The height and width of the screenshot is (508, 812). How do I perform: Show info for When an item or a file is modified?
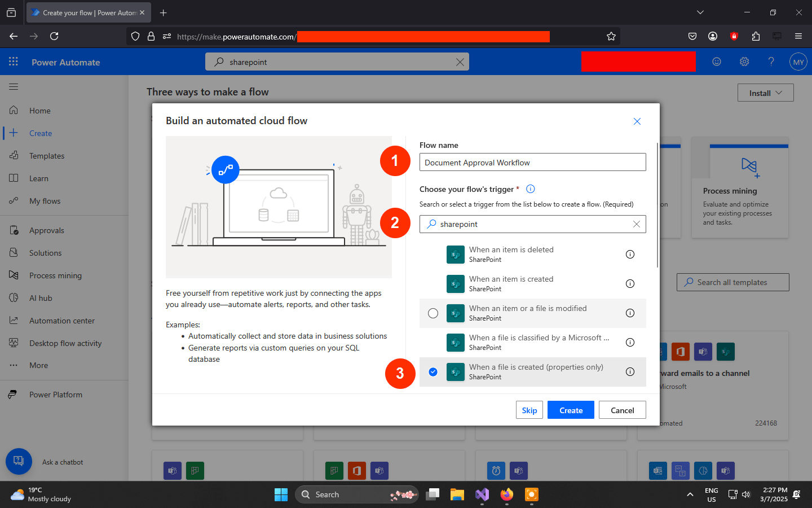tap(630, 313)
